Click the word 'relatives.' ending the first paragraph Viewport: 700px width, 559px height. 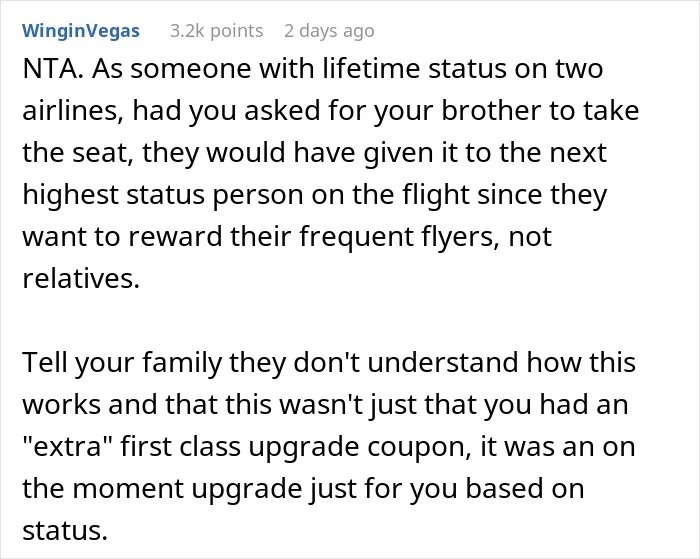(81, 278)
